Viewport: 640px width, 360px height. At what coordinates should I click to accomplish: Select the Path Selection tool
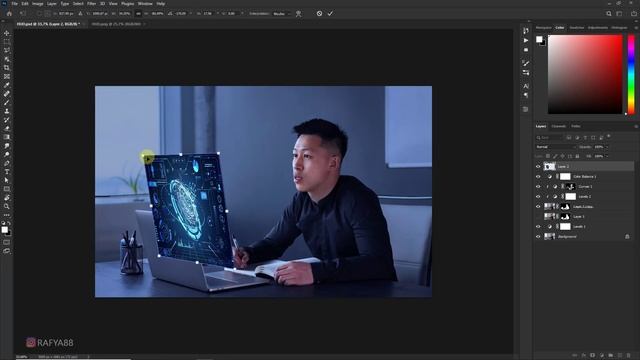(7, 180)
